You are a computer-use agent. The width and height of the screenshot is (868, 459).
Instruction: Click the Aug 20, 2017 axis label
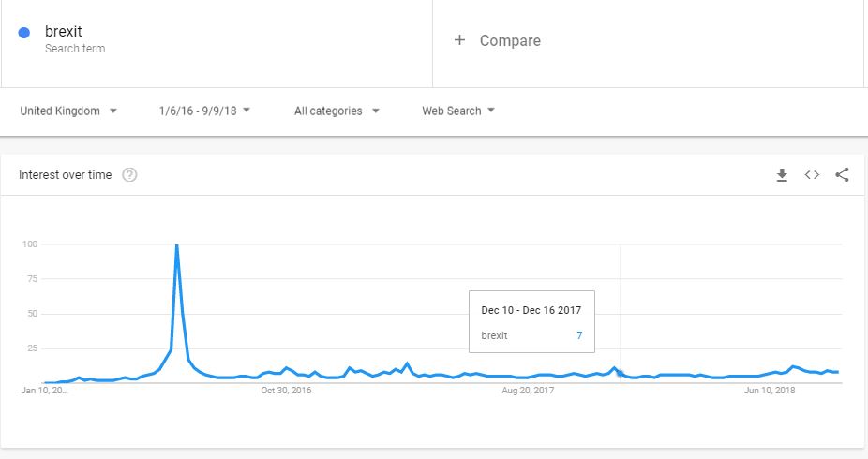[528, 391]
